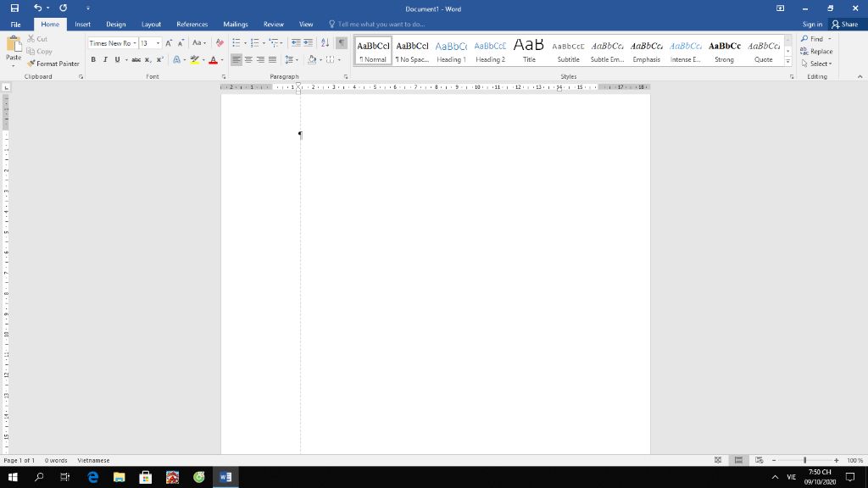The width and height of the screenshot is (868, 488).
Task: Switch to the Mailings tab
Action: (x=236, y=25)
